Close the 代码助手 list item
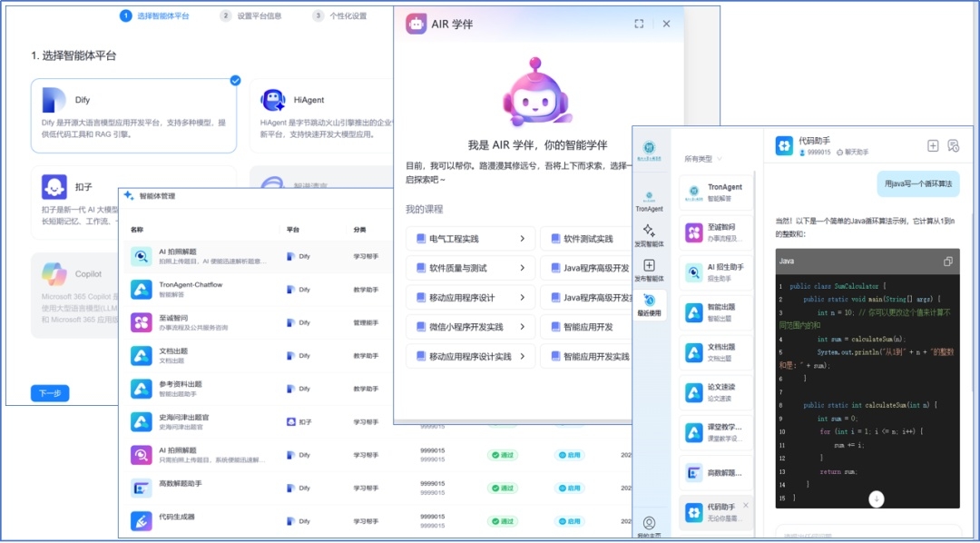This screenshot has height=543, width=980. point(746,505)
